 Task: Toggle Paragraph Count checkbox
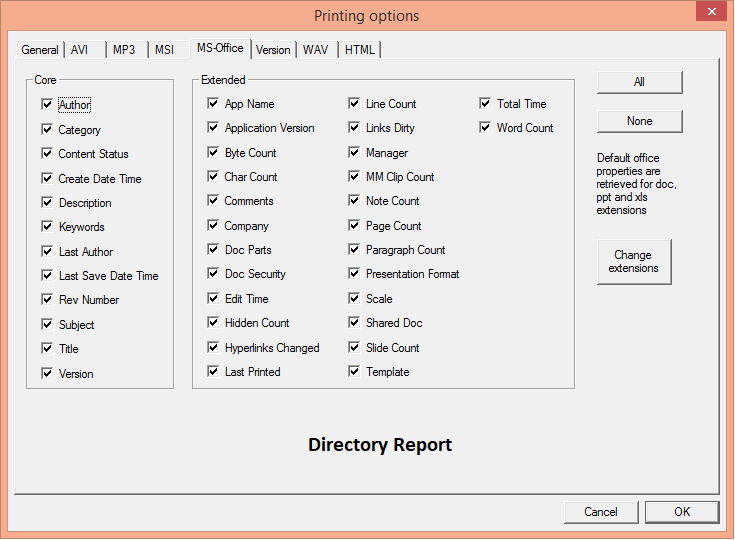(354, 249)
